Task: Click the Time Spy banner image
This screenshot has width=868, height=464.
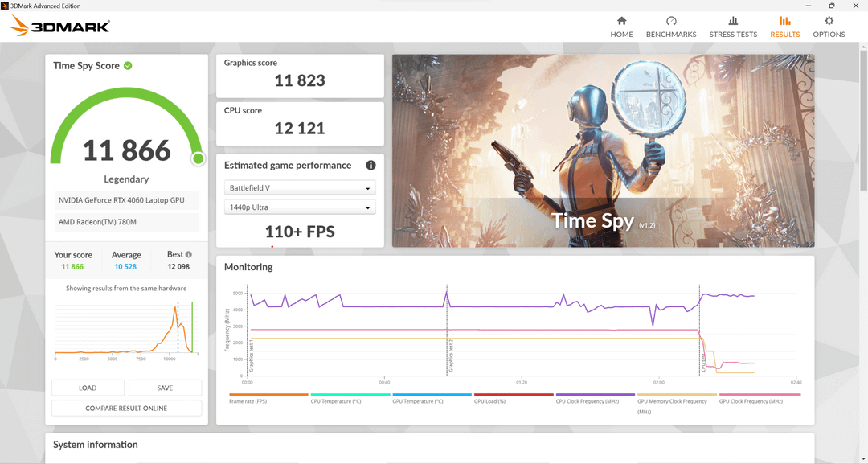Action: 604,150
